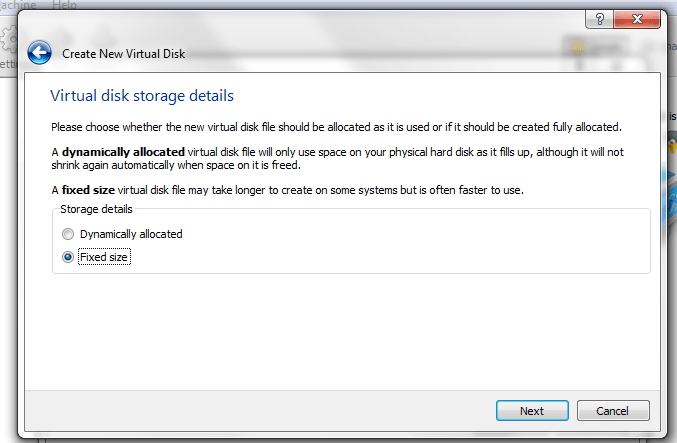
Task: Close the Create New Virtual Disk dialog
Action: click(x=637, y=19)
